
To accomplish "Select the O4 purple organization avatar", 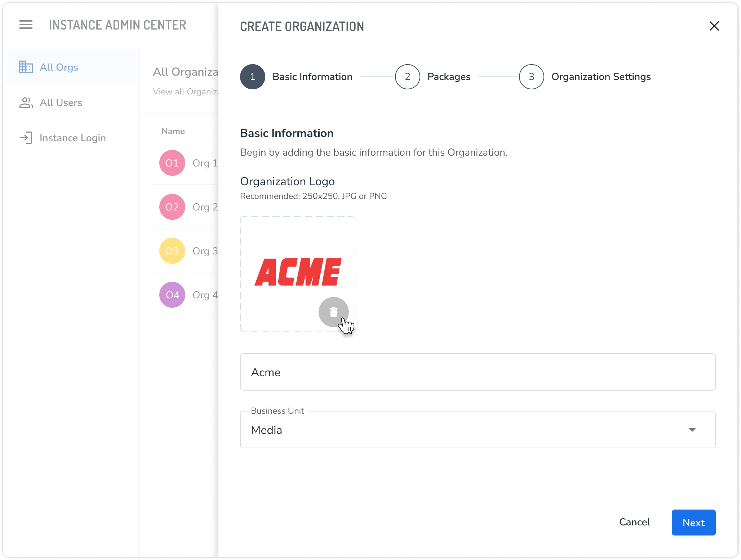I will click(172, 295).
